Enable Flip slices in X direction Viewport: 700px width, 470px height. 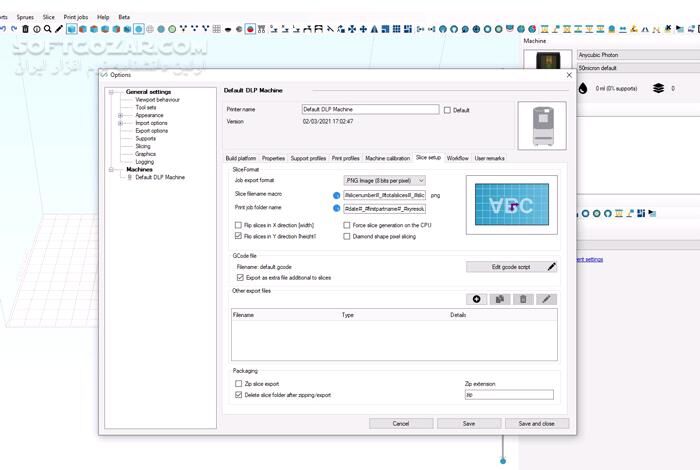pyautogui.click(x=238, y=225)
